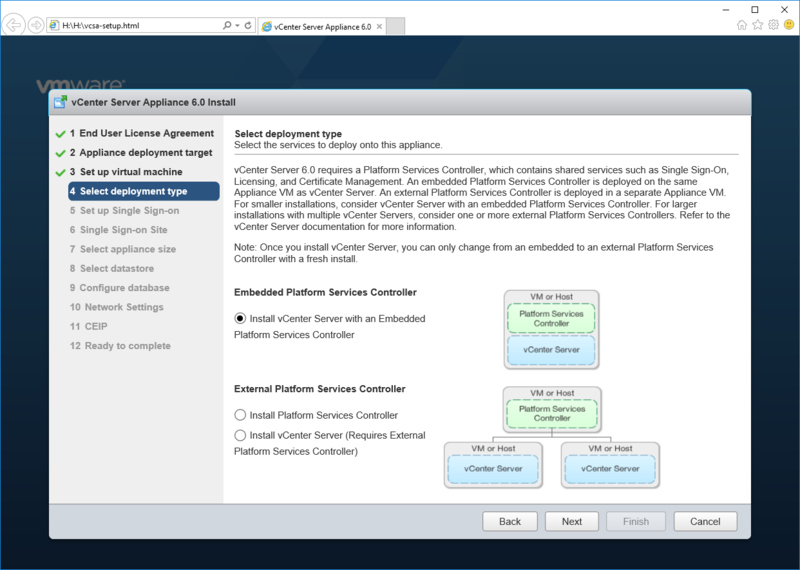
Task: Click the Embedded Platform Services Controller heading
Action: click(325, 292)
